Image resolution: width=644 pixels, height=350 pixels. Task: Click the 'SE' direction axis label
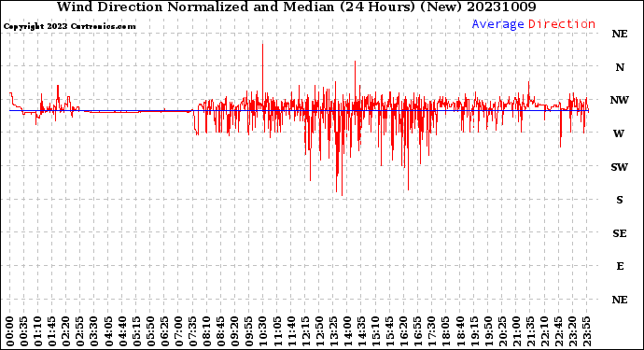pos(620,233)
